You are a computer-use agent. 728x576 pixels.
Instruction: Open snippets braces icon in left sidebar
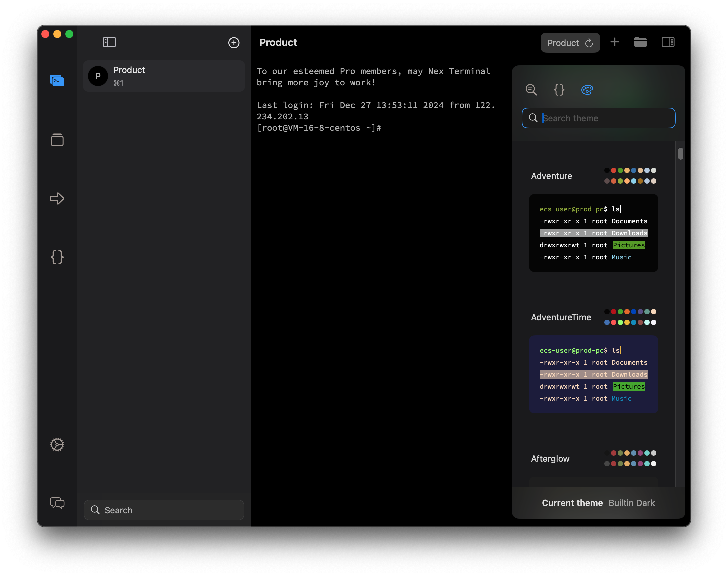pyautogui.click(x=57, y=257)
